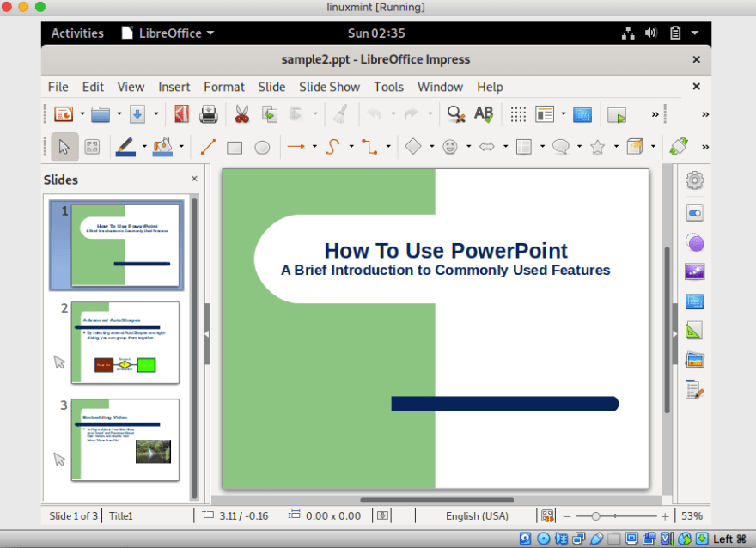Open the Navigator sidebar deck
Image resolution: width=756 pixels, height=548 pixels.
(694, 389)
